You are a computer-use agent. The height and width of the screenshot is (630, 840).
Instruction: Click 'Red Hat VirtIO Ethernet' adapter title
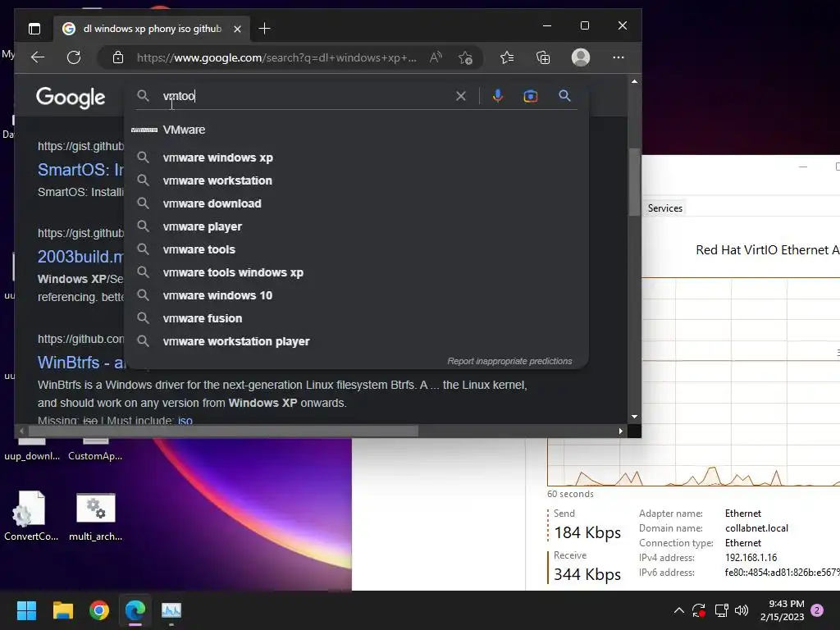(767, 250)
